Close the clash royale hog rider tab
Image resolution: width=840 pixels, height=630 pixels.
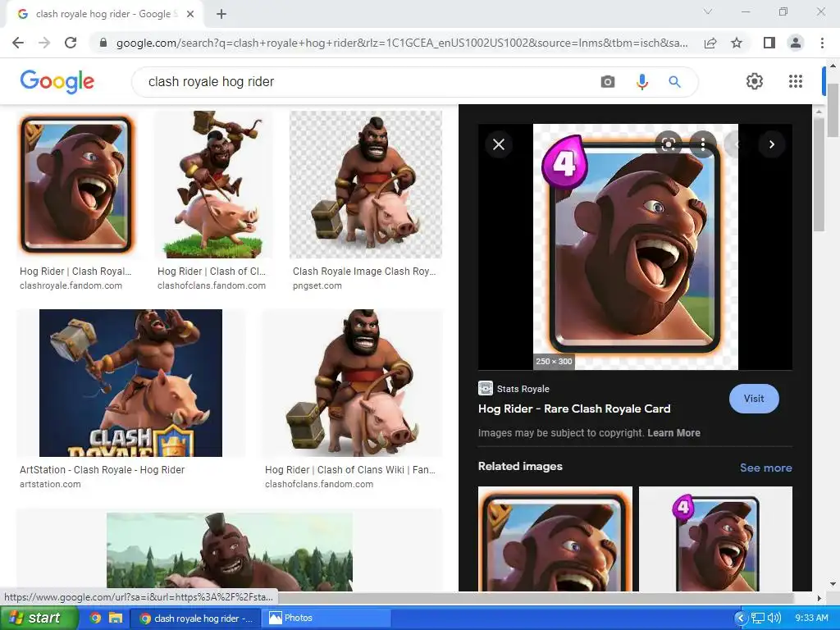[190, 14]
